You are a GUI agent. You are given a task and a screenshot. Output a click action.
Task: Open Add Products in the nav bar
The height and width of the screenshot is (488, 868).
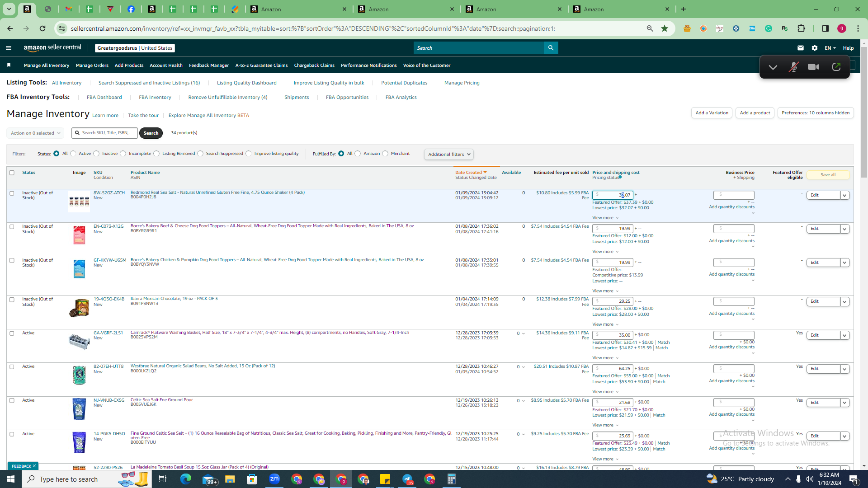tap(129, 66)
